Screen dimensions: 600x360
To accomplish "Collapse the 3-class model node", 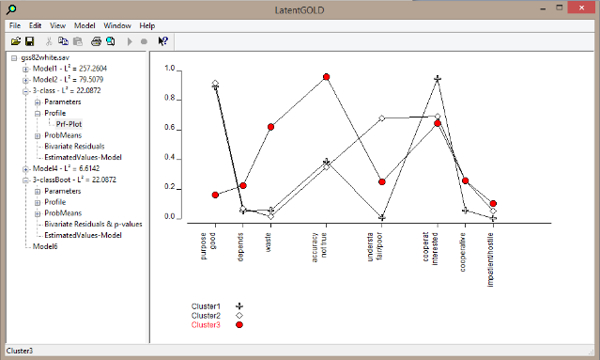I will click(x=25, y=91).
